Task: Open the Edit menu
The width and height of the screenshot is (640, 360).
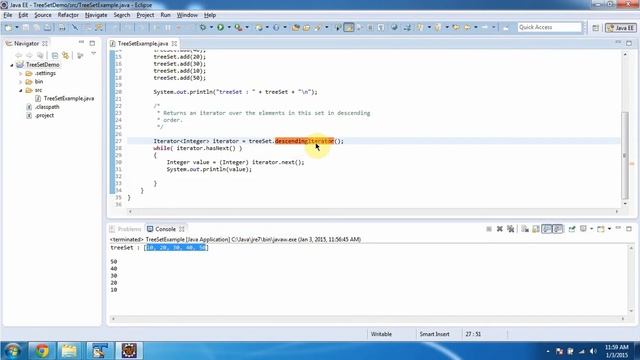Action: 23,15
